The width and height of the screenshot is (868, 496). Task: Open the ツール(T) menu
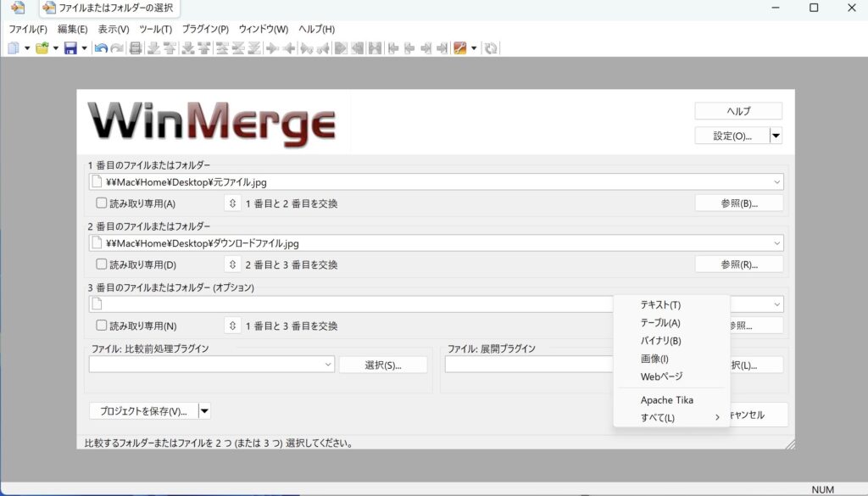(x=156, y=29)
